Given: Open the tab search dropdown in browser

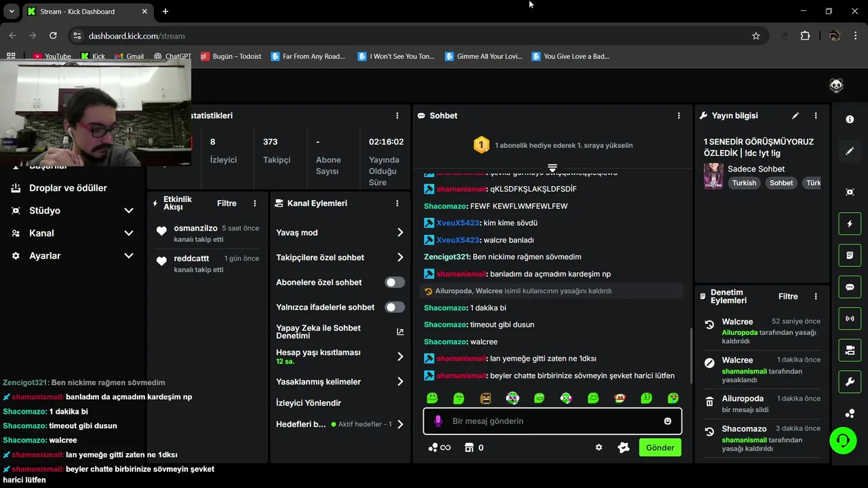Looking at the screenshot, I should tap(12, 12).
